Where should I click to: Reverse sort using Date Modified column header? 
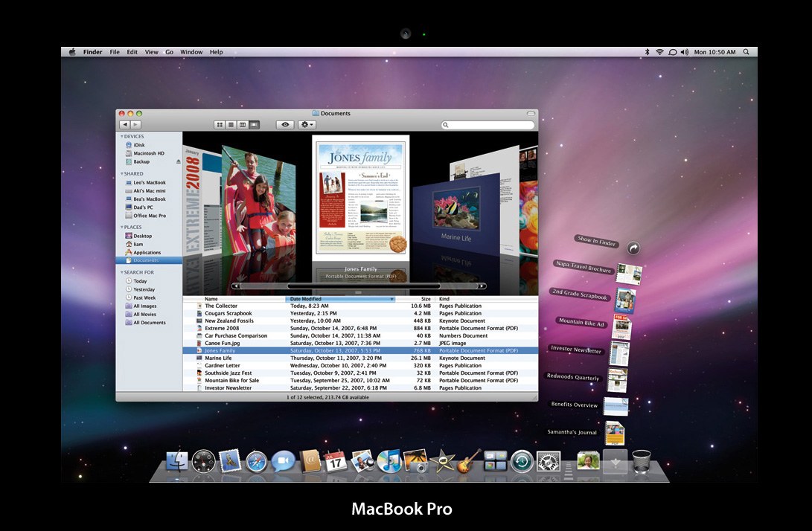tap(340, 299)
